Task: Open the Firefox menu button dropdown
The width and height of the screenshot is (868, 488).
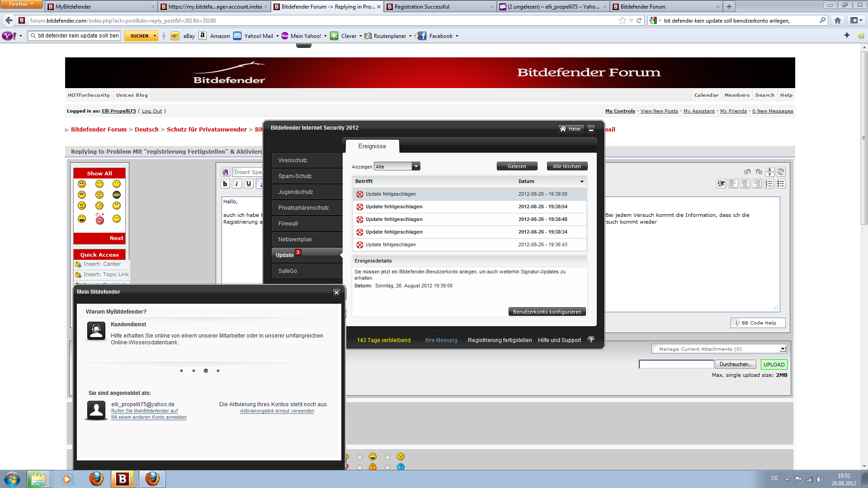Action: [x=21, y=4]
